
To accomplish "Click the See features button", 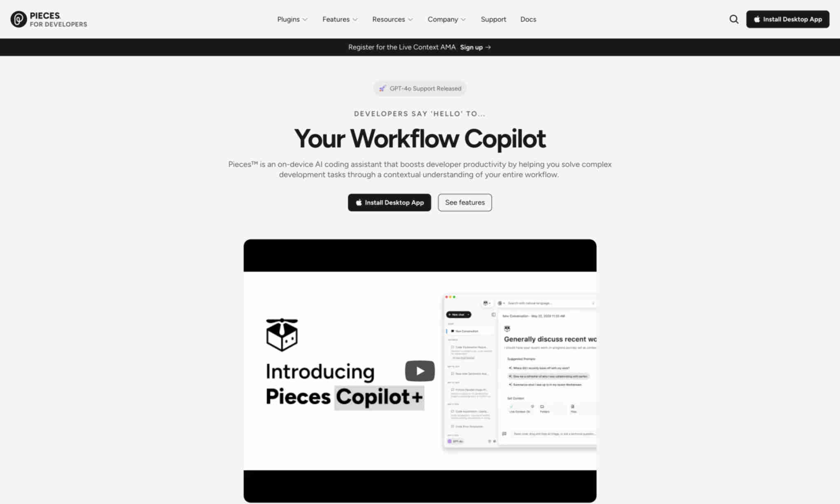I will coord(465,202).
